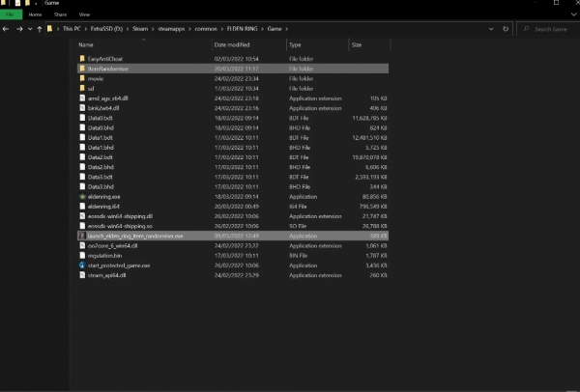Select regulation.bin file icon
Viewport: 580px width, 392px height.
coord(82,255)
